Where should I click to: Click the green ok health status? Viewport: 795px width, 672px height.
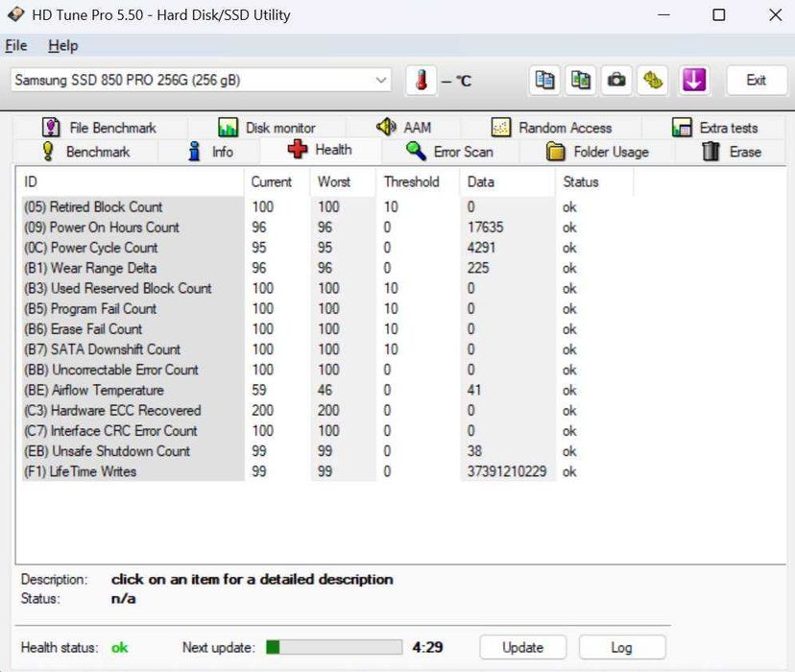[x=120, y=647]
